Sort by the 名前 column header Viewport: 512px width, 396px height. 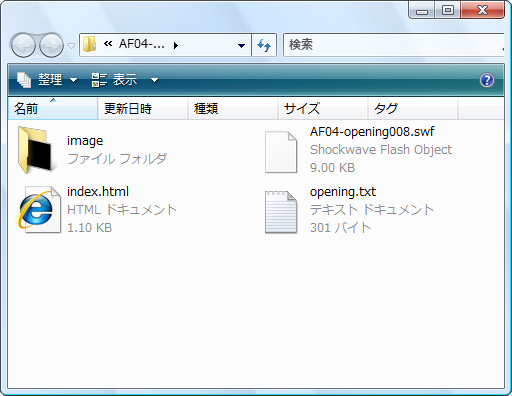[x=53, y=108]
